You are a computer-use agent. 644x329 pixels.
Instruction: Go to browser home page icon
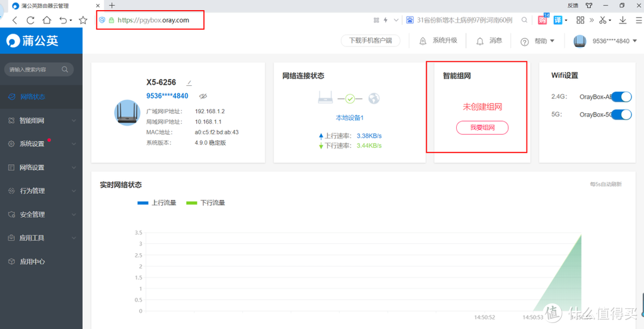(x=47, y=20)
